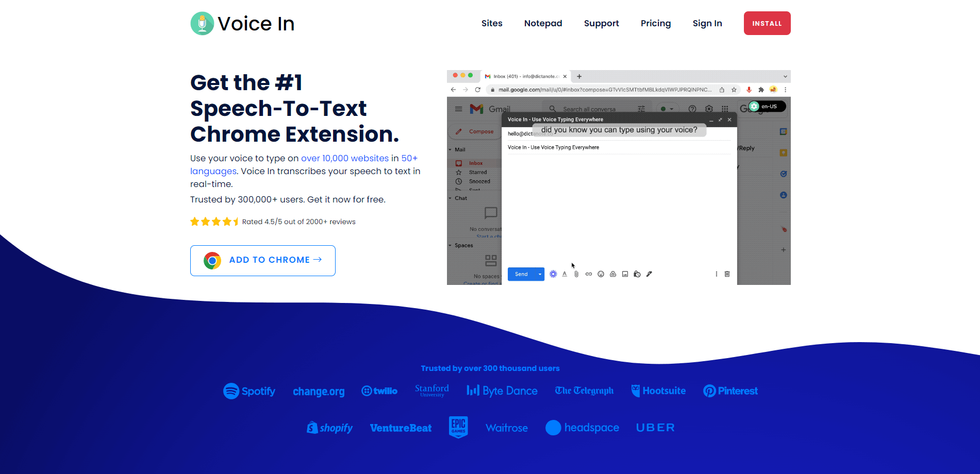Click the Chrome logo in Add to Chrome
Screen dimensions: 980x474
click(x=212, y=260)
